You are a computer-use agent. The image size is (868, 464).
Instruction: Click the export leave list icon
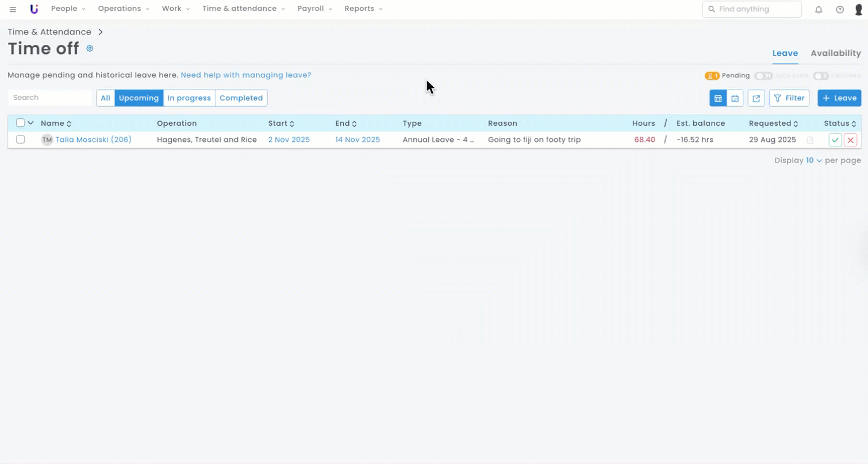click(x=756, y=98)
